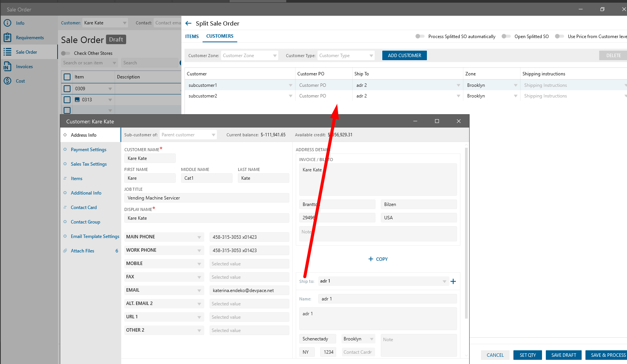Open the Payment Settings section
This screenshot has width=627, height=364.
coord(88,150)
